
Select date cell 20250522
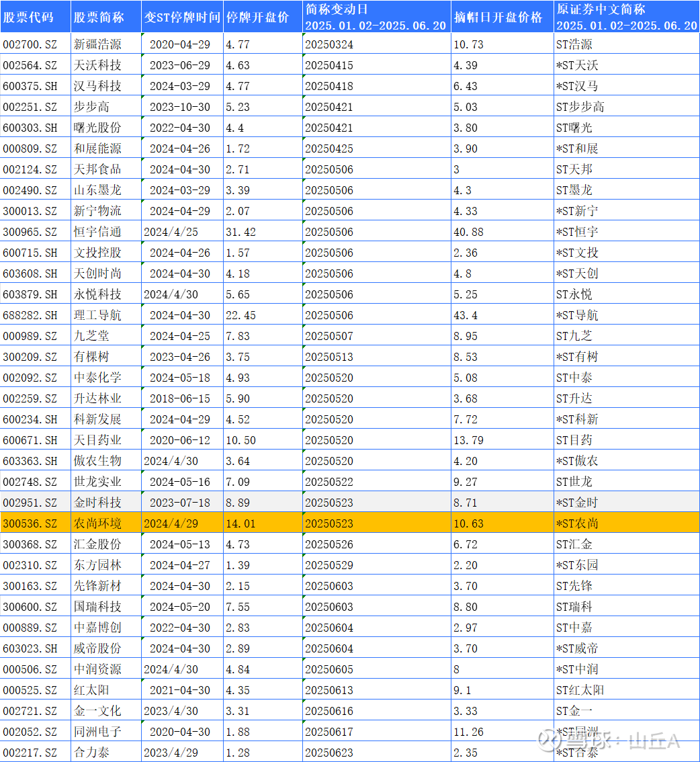[x=376, y=482]
